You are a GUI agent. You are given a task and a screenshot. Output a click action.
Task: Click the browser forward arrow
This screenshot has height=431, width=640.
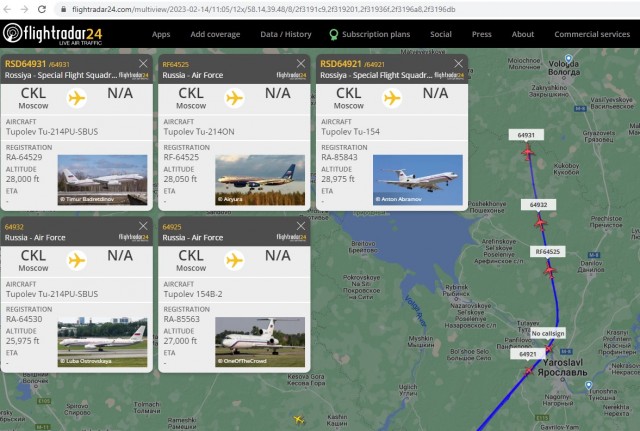[x=24, y=9]
